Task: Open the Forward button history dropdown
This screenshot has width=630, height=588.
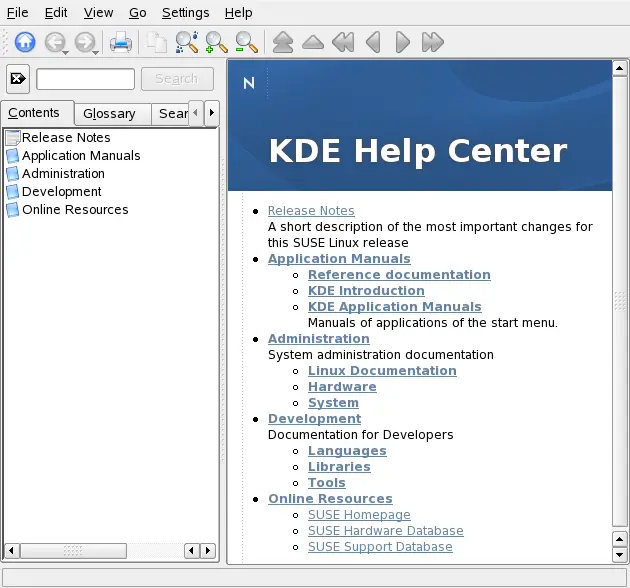Action: 94,50
